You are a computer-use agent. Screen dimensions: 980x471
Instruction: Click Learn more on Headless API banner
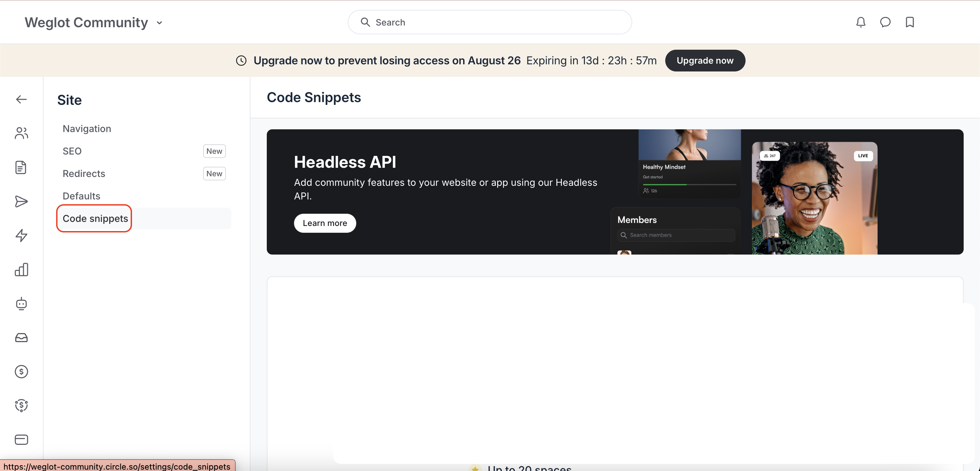pyautogui.click(x=325, y=223)
